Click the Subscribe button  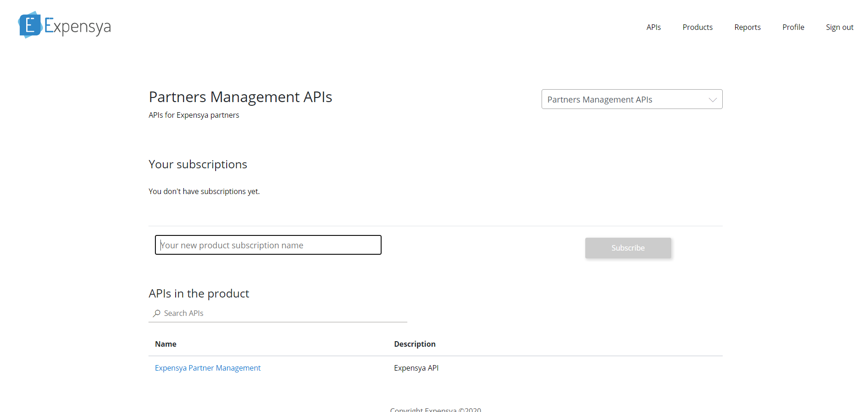(628, 248)
